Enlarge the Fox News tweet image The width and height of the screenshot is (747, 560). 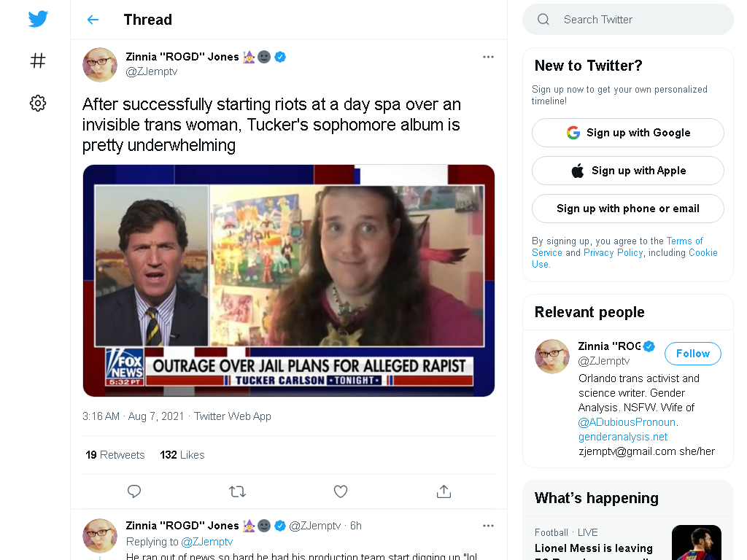coord(289,281)
